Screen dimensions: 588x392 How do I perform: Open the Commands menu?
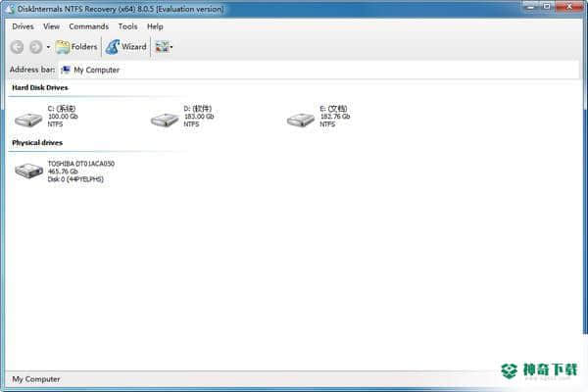coord(88,26)
